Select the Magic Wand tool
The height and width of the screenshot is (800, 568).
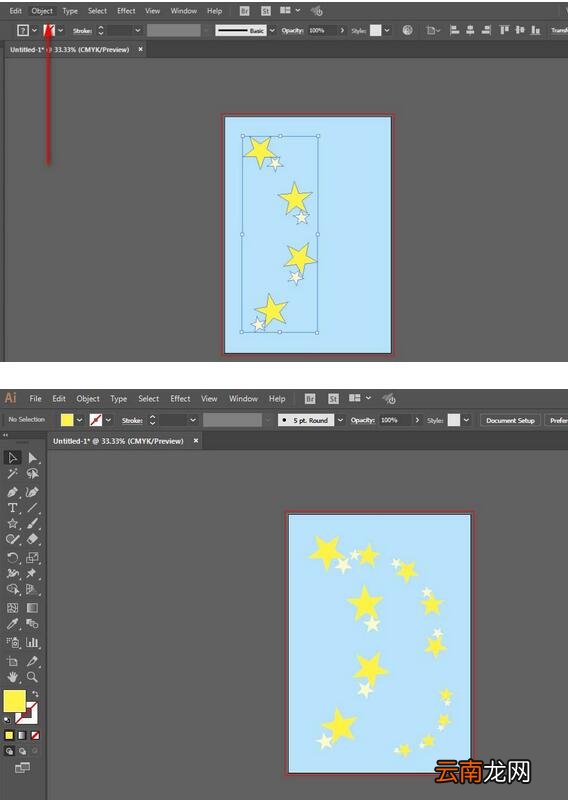[x=13, y=473]
